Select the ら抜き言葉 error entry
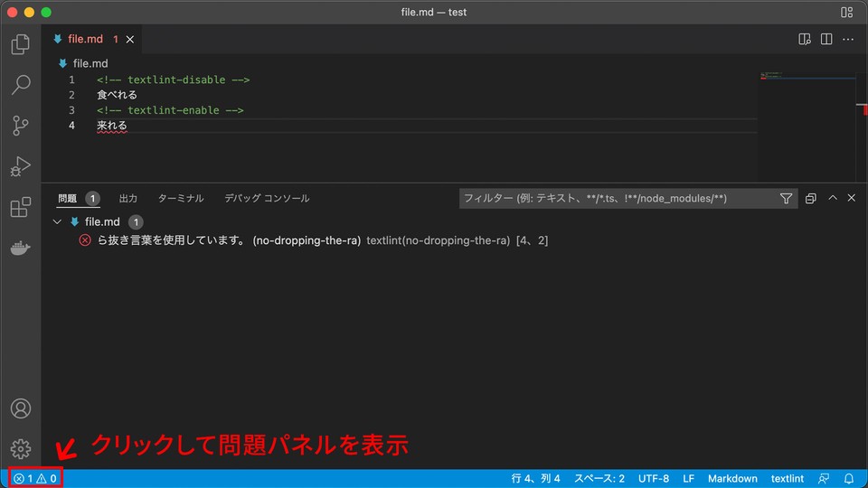The image size is (868, 488). click(x=454, y=240)
